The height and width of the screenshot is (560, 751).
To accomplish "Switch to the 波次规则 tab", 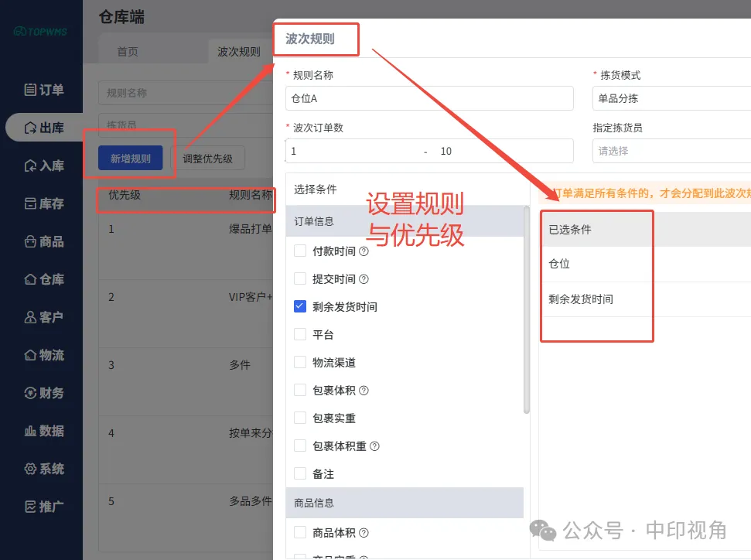I will tap(239, 51).
